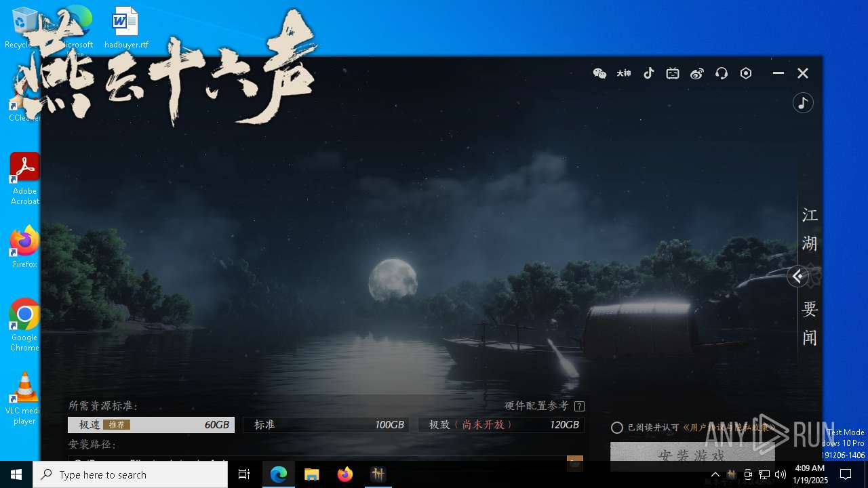
Task: Open File Explorer from taskbar
Action: click(x=311, y=474)
